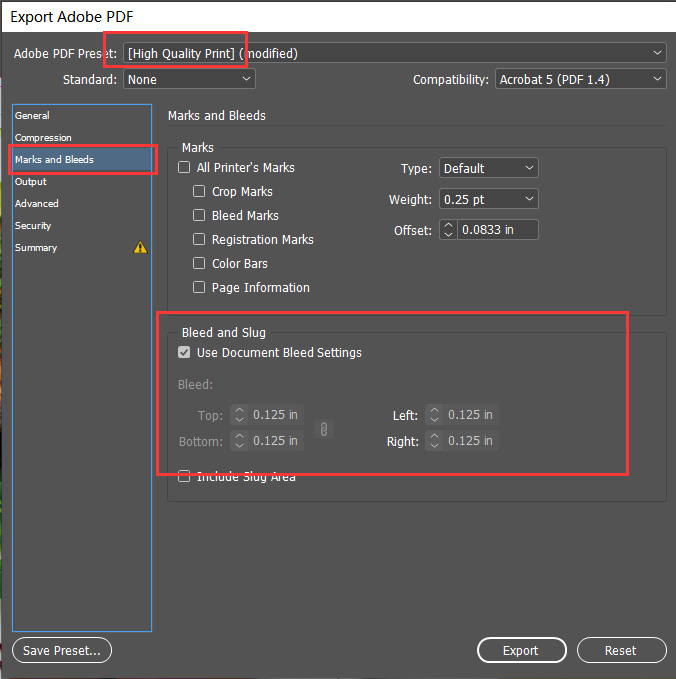Viewport: 676px width, 679px height.
Task: Open the Advanced section
Action: [x=82, y=204]
